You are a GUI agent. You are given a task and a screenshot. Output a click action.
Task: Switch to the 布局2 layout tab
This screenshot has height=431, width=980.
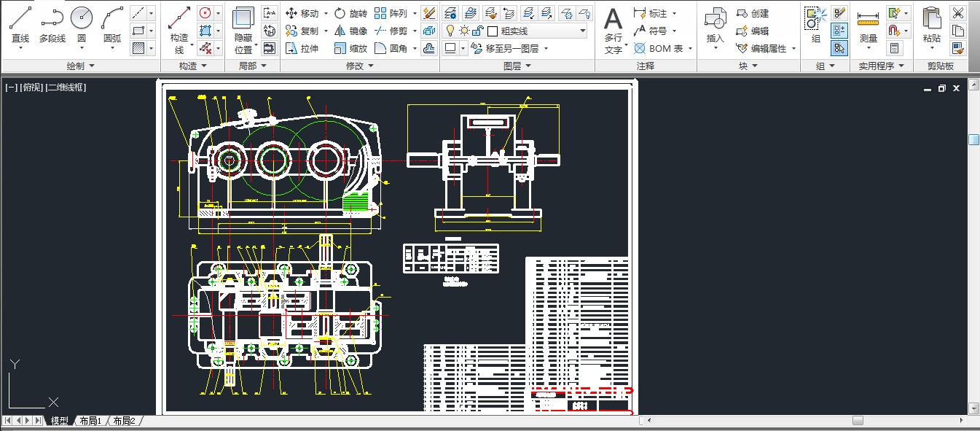[x=124, y=421]
